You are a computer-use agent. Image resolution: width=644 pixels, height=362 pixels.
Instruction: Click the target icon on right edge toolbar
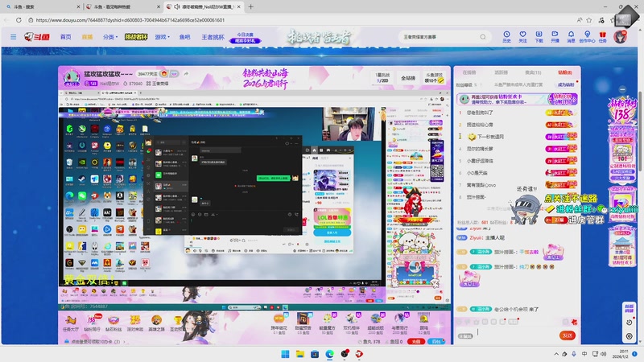pyautogui.click(x=629, y=336)
